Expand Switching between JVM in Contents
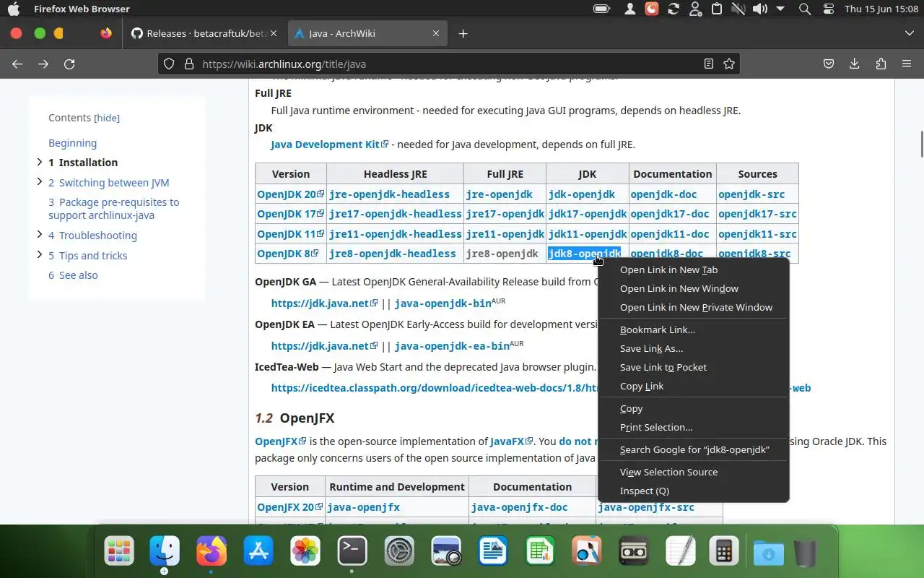The height and width of the screenshot is (578, 924). coord(39,182)
